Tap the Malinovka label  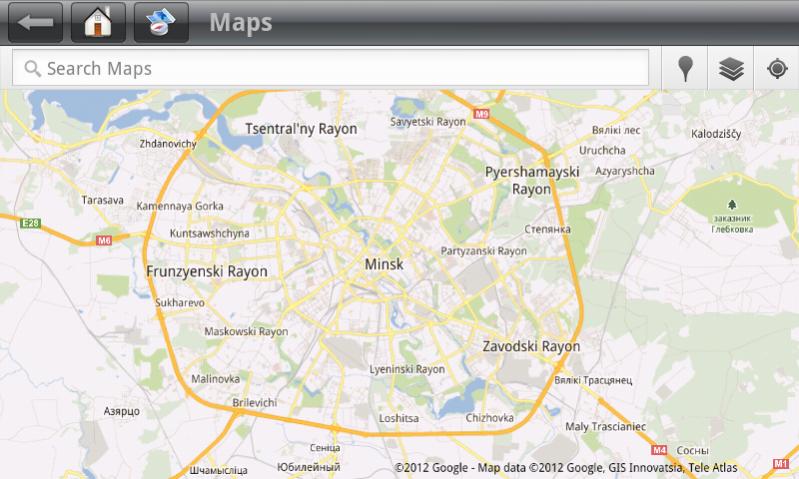coord(216,379)
